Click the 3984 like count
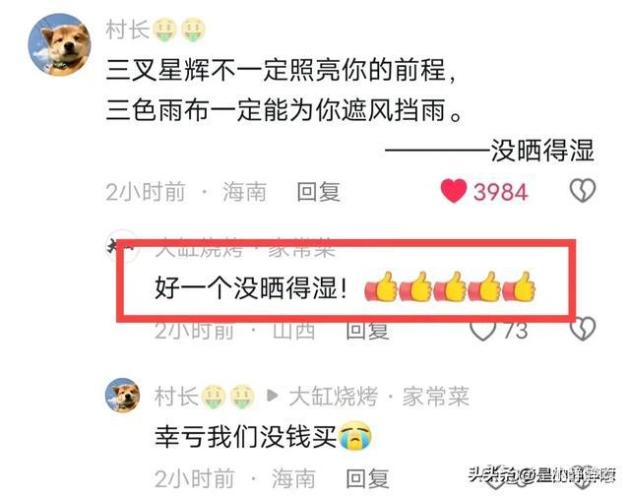Screen dimensions: 630x497 [500, 192]
